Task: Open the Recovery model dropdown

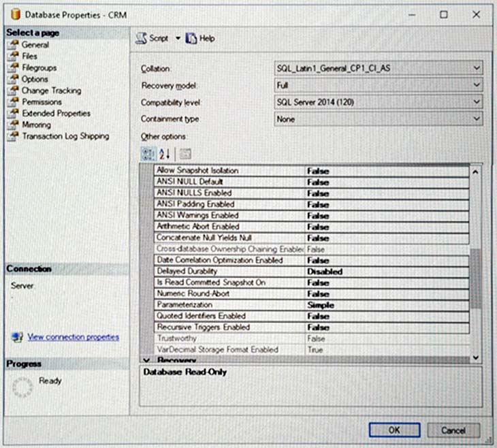Action: point(378,85)
